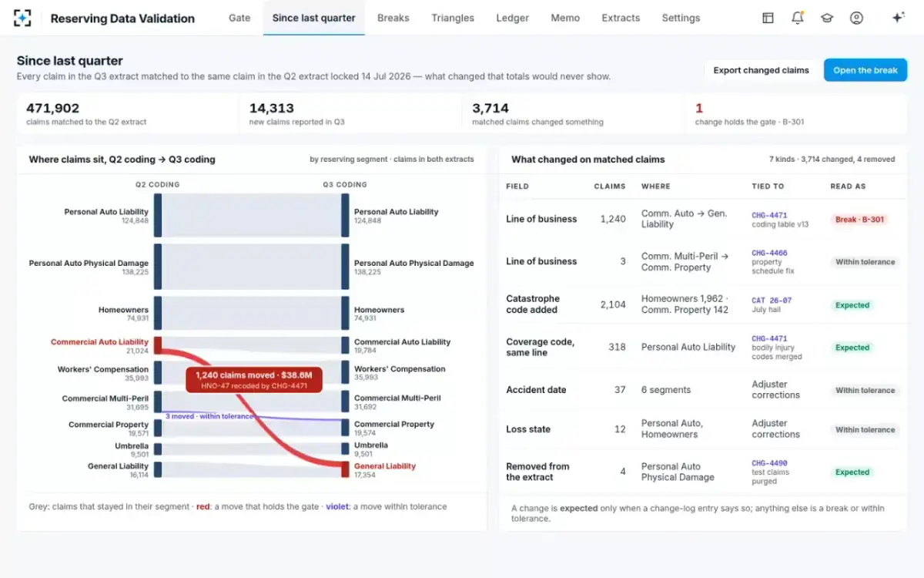Open the graduation cap learning icon
Image resolution: width=924 pixels, height=578 pixels.
click(827, 18)
